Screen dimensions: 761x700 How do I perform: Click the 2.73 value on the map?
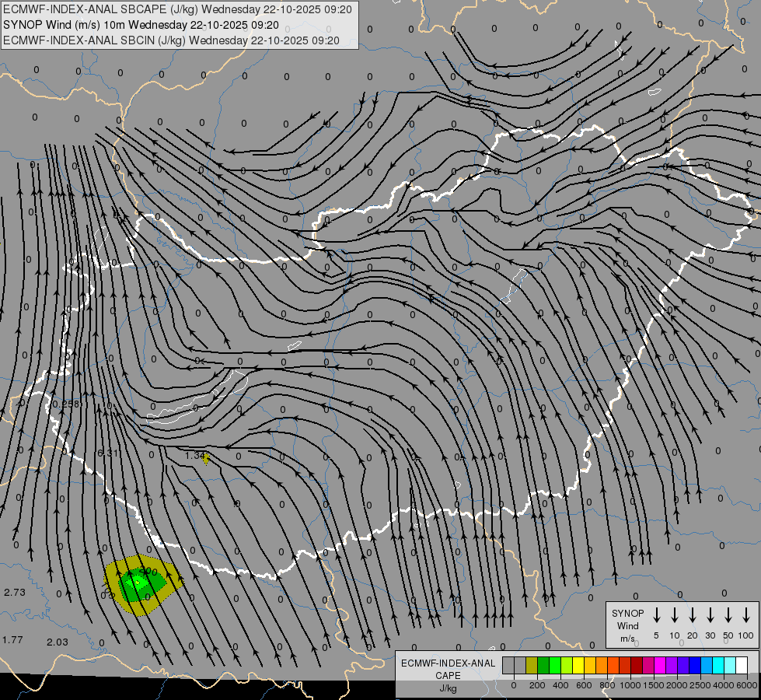click(x=15, y=592)
